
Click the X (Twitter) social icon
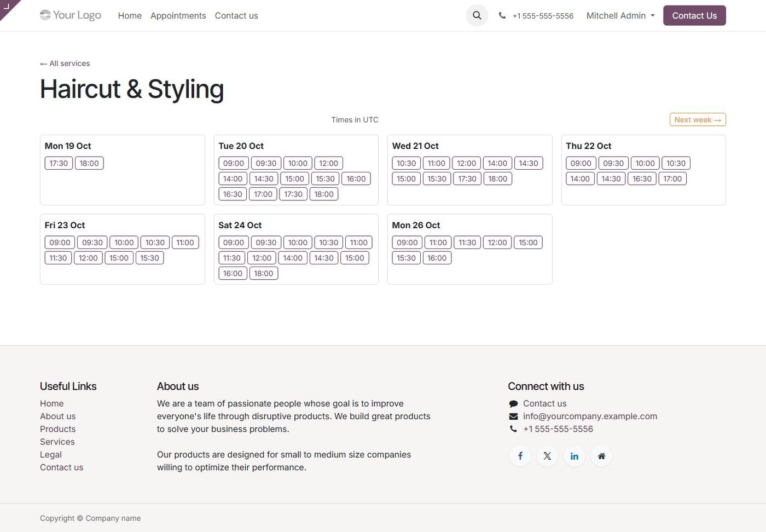click(x=547, y=456)
